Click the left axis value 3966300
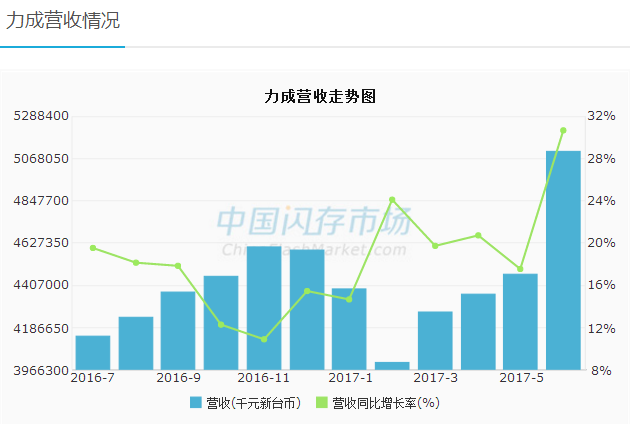Image resolution: width=630 pixels, height=424 pixels. pyautogui.click(x=41, y=371)
